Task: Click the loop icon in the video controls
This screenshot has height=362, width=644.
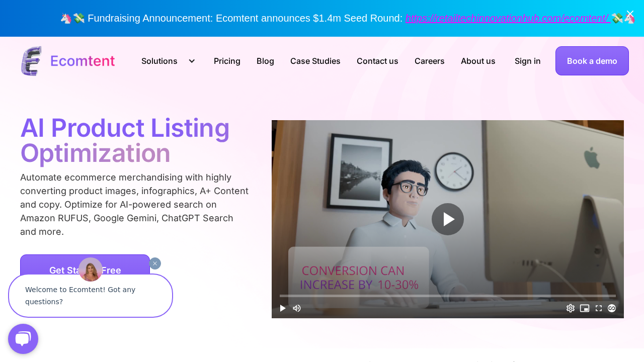Action: (612, 308)
